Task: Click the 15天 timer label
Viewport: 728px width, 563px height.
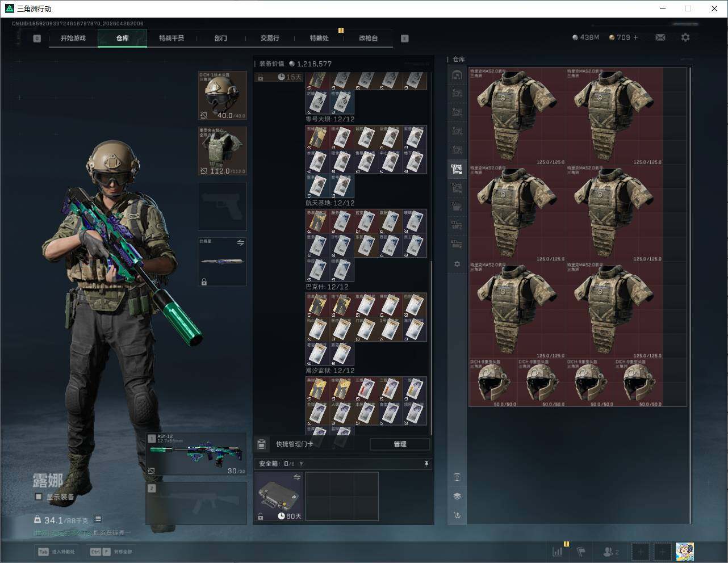Action: (x=290, y=77)
